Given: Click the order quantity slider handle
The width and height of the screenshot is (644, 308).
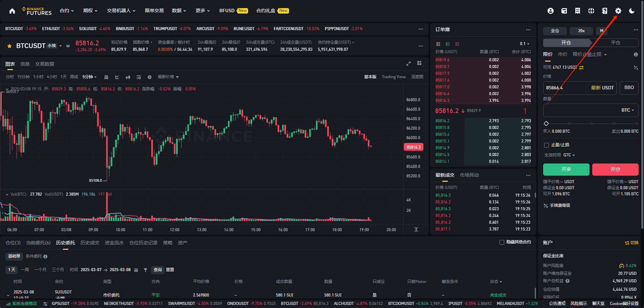Looking at the screenshot, I should click(546, 124).
